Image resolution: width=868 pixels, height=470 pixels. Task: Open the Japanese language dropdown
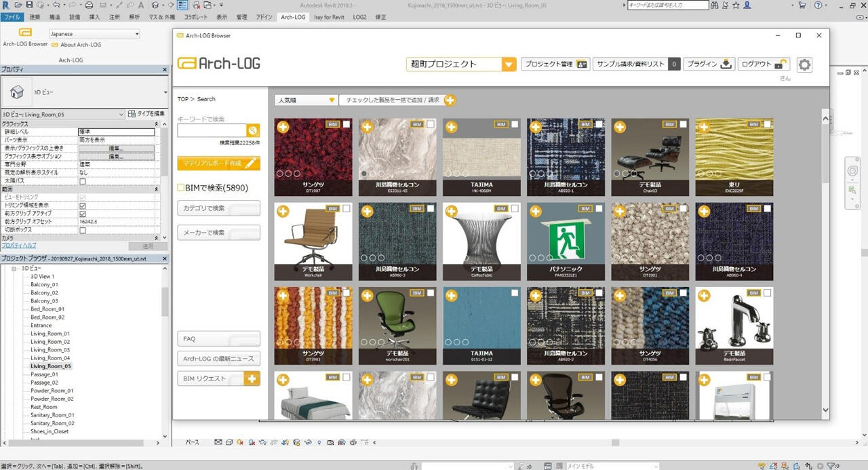pyautogui.click(x=136, y=34)
